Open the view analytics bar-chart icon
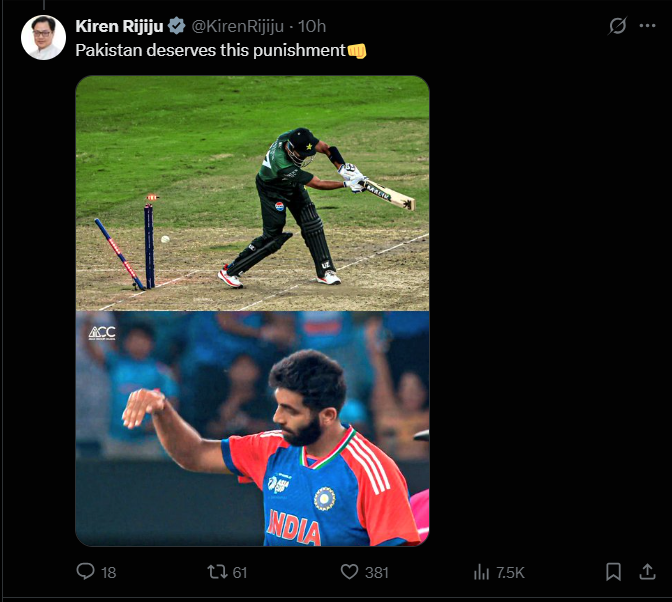 tap(481, 572)
